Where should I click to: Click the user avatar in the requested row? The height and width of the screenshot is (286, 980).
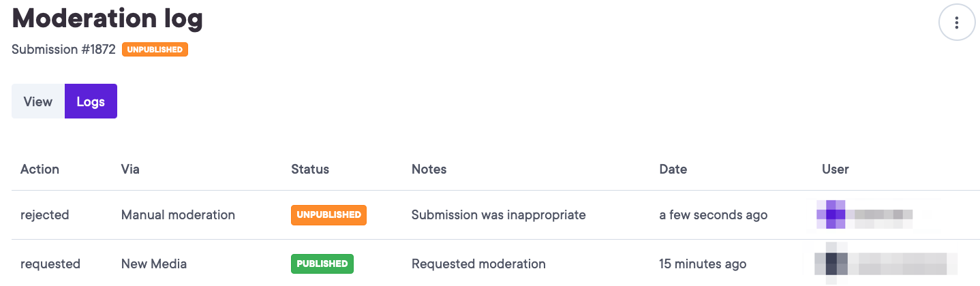831,263
